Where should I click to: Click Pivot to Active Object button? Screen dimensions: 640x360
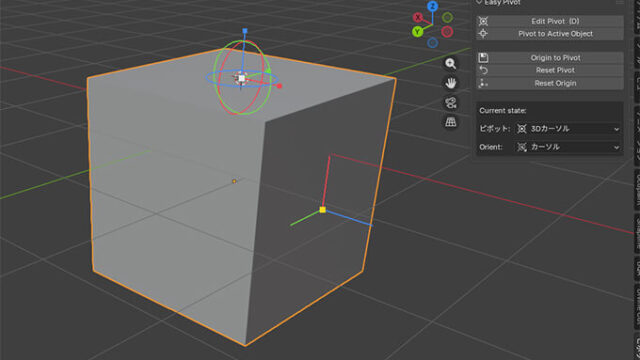pyautogui.click(x=550, y=34)
